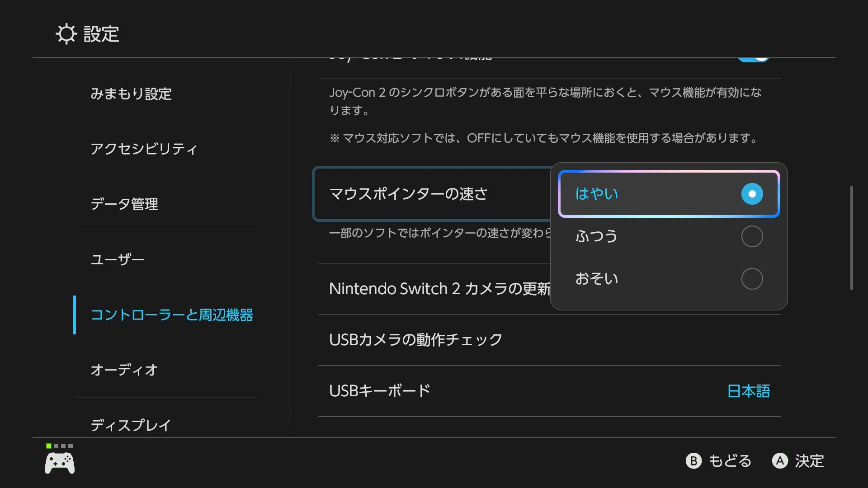Click the 一部のソフトではポインターの速さ note
This screenshot has height=488, width=868.
tap(440, 233)
